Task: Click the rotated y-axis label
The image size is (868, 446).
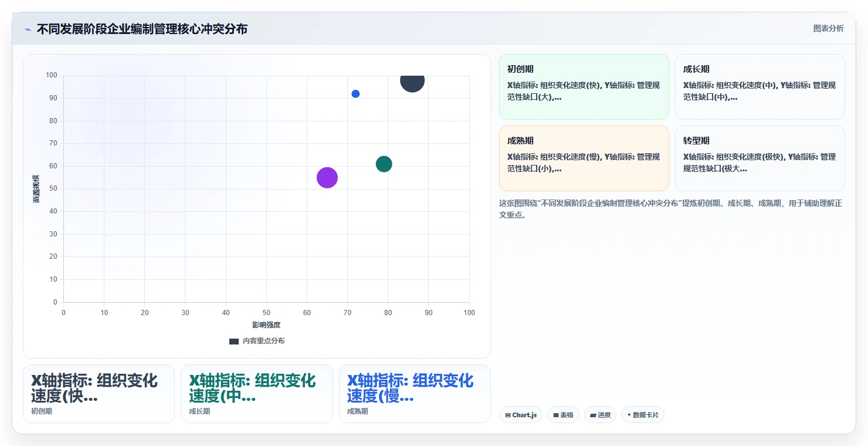Action: tap(36, 189)
